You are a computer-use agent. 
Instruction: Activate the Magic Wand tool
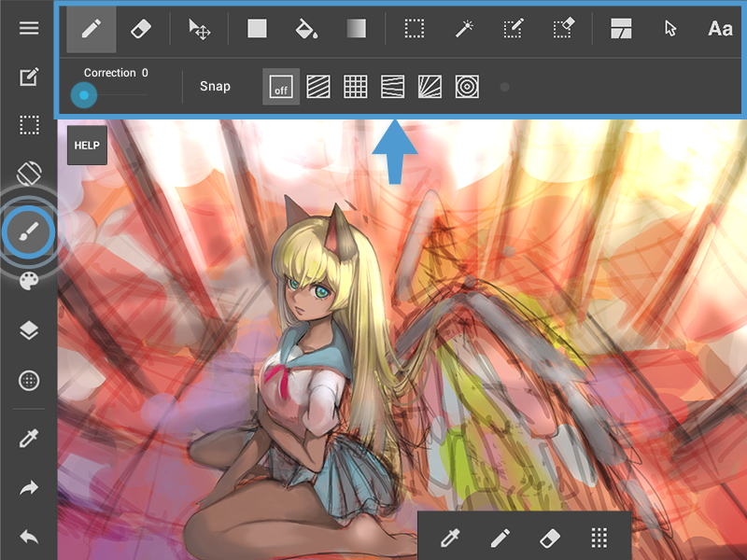point(464,29)
